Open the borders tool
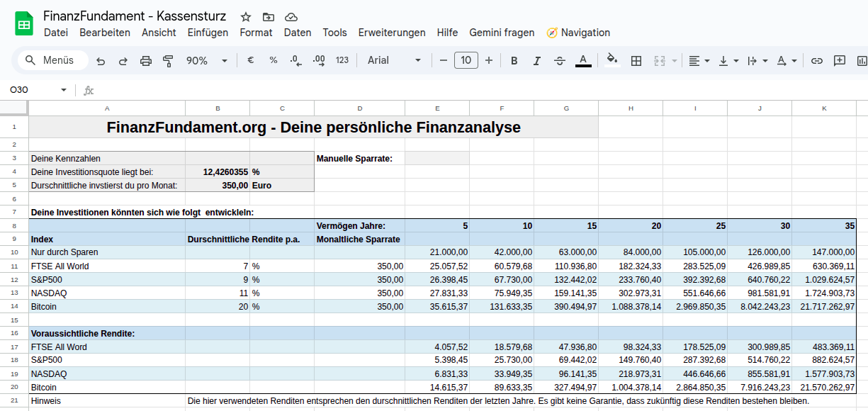This screenshot has height=411, width=868. click(636, 61)
